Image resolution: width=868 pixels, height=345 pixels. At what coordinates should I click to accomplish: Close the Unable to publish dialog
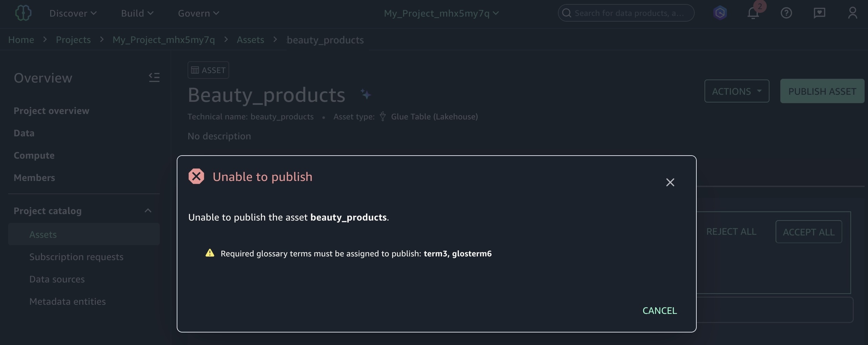[670, 182]
